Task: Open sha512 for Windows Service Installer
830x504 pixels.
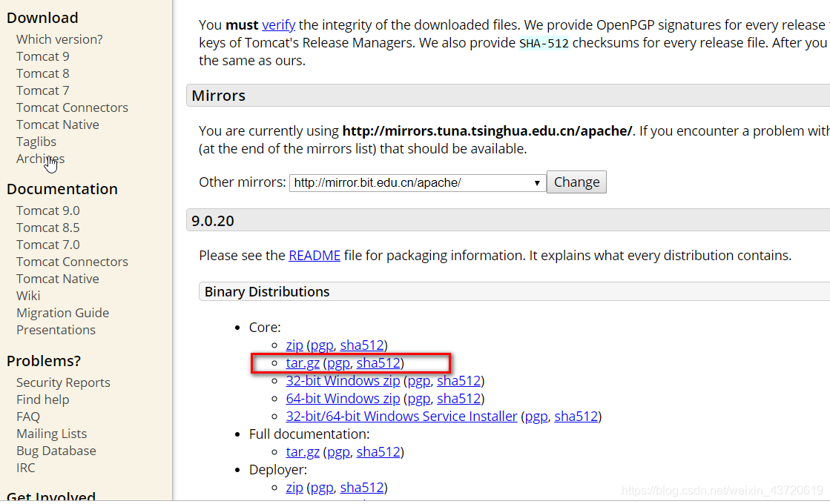Action: point(576,417)
